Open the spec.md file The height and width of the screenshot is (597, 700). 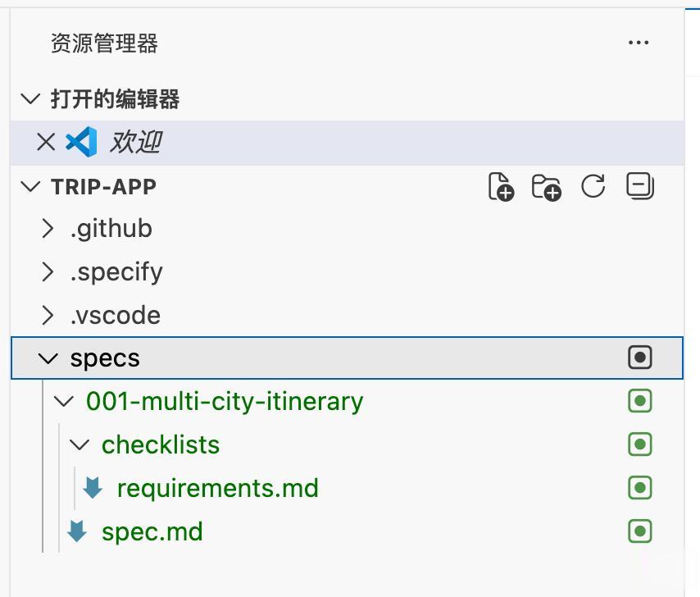[x=152, y=532]
